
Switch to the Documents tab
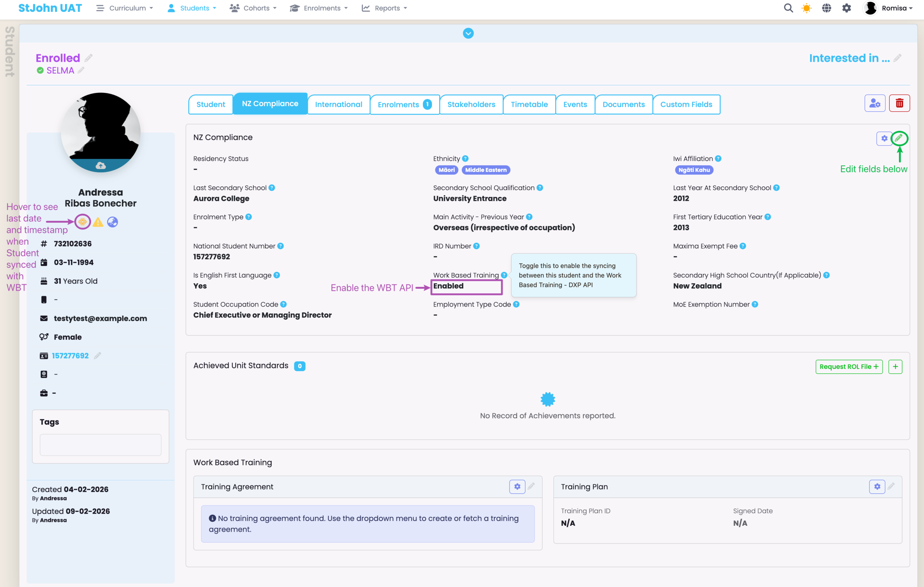[x=623, y=104]
